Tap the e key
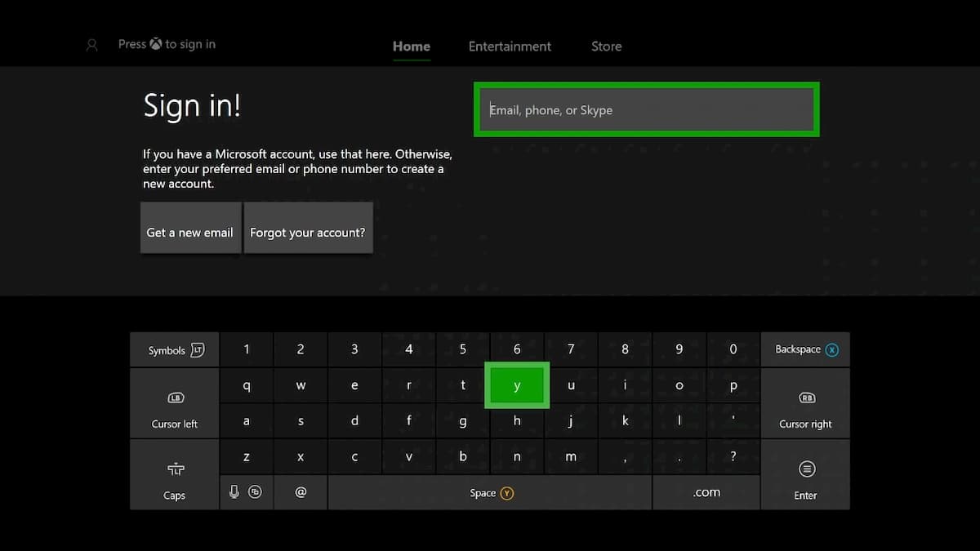The image size is (980, 551). (354, 385)
